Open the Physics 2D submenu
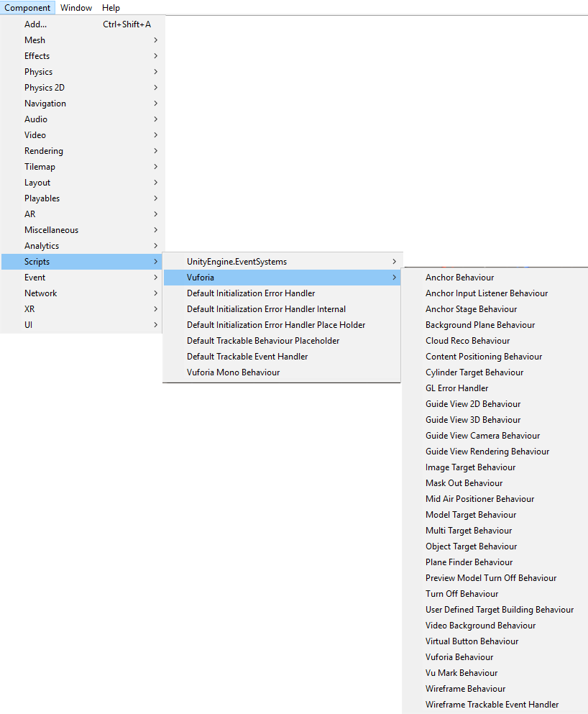588x714 pixels. [82, 88]
